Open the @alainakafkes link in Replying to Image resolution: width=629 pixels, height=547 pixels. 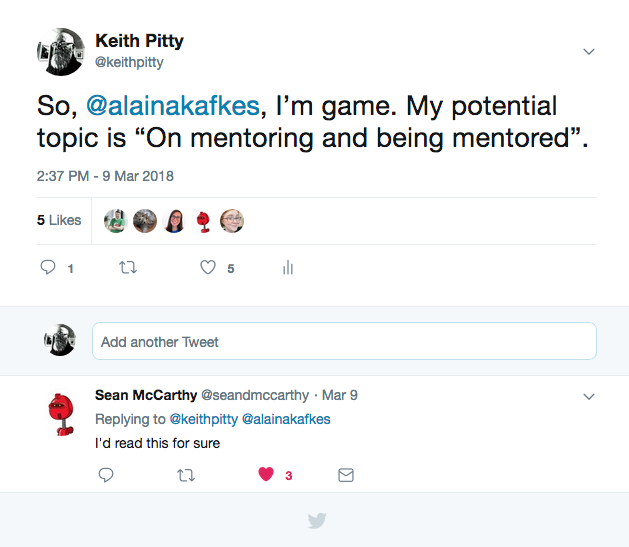pyautogui.click(x=286, y=419)
